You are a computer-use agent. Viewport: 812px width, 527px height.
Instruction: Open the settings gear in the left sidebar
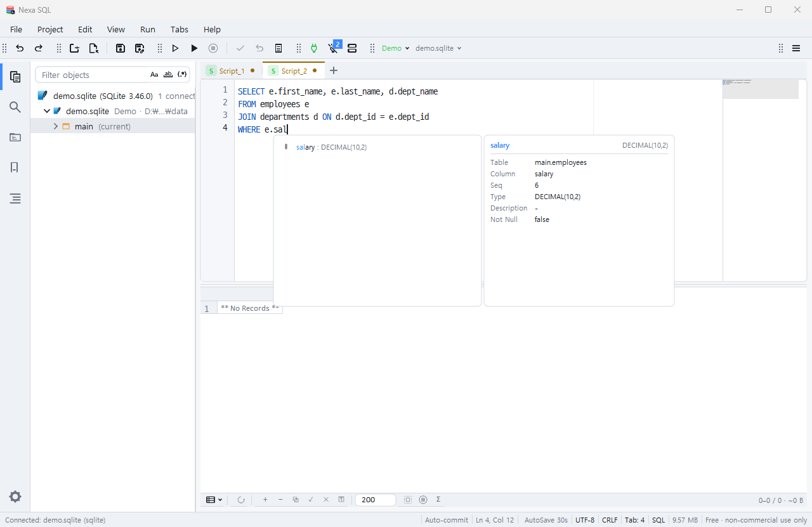point(15,497)
